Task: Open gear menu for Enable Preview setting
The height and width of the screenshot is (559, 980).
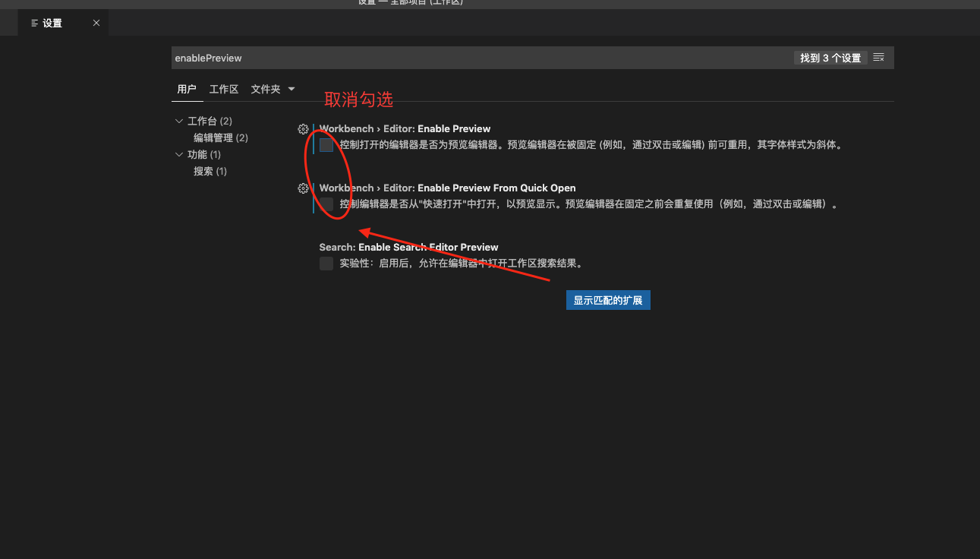Action: point(303,129)
